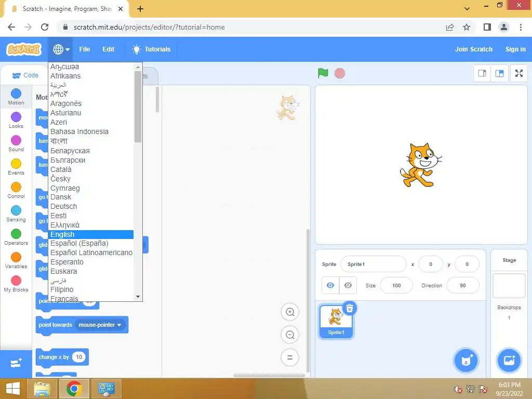Open File Explorer from taskbar
The width and height of the screenshot is (532, 399).
pyautogui.click(x=42, y=389)
